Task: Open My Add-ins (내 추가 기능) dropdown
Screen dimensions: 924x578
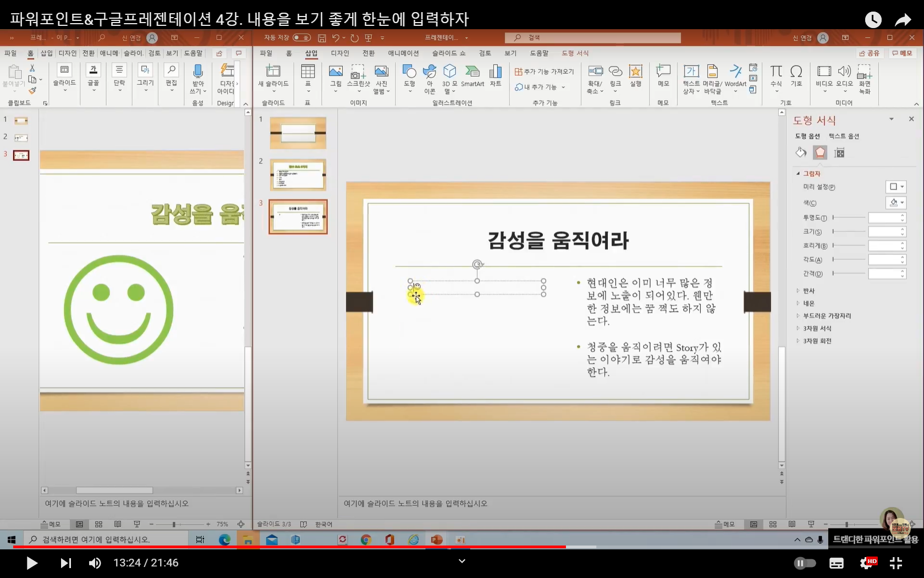Action: coord(540,87)
